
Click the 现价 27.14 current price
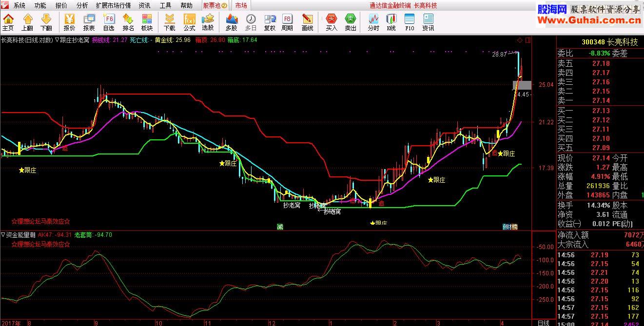(x=601, y=158)
